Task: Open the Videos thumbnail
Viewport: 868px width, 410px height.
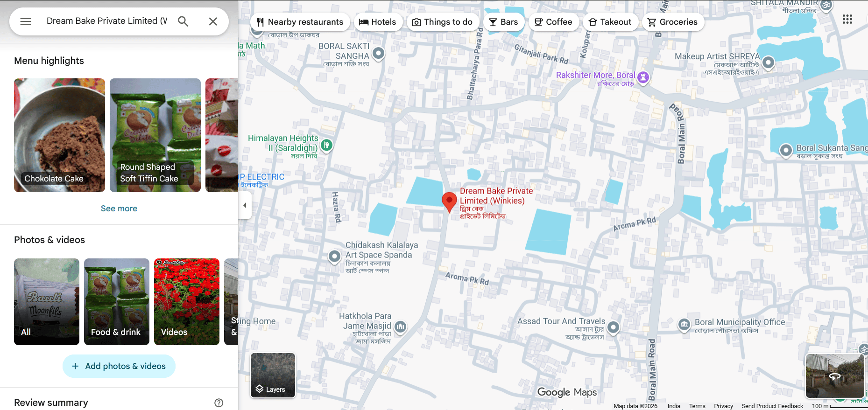Action: tap(187, 302)
